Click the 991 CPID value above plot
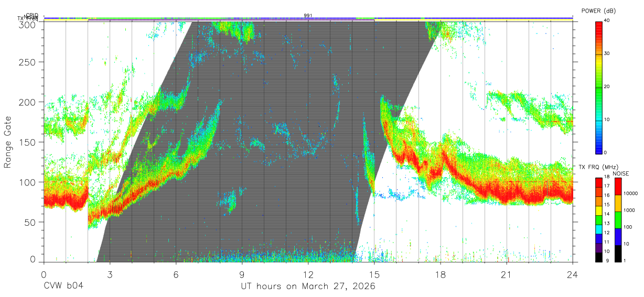This screenshot has height=297, width=644. point(308,15)
